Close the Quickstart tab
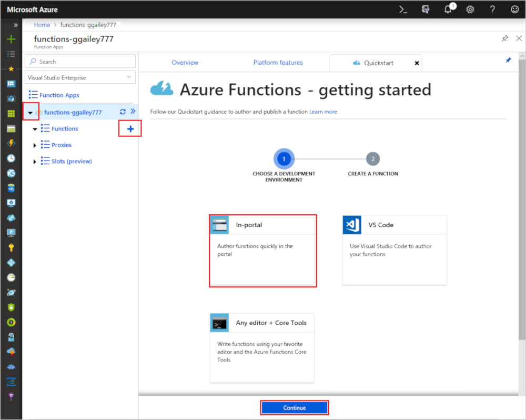The width and height of the screenshot is (526, 420). pos(417,63)
